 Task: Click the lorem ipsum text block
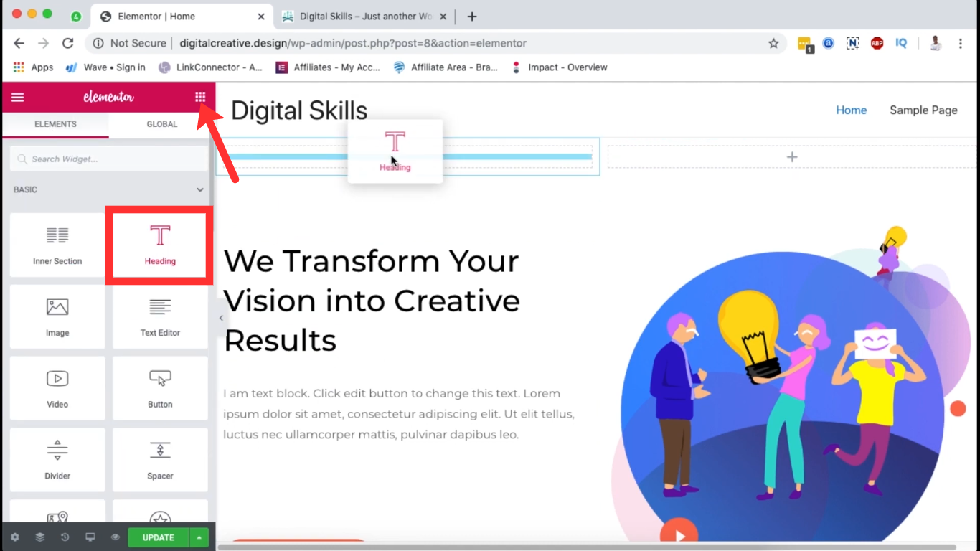pyautogui.click(x=399, y=414)
